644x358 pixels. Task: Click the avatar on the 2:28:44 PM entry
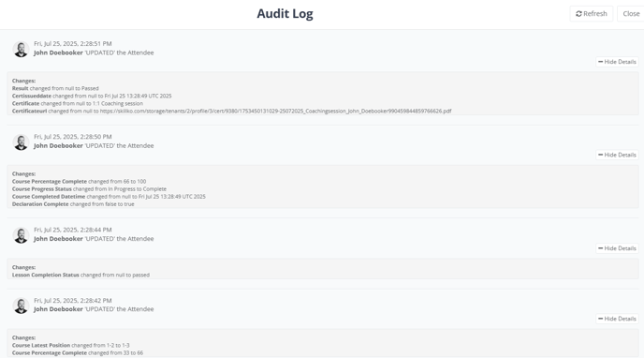point(21,235)
